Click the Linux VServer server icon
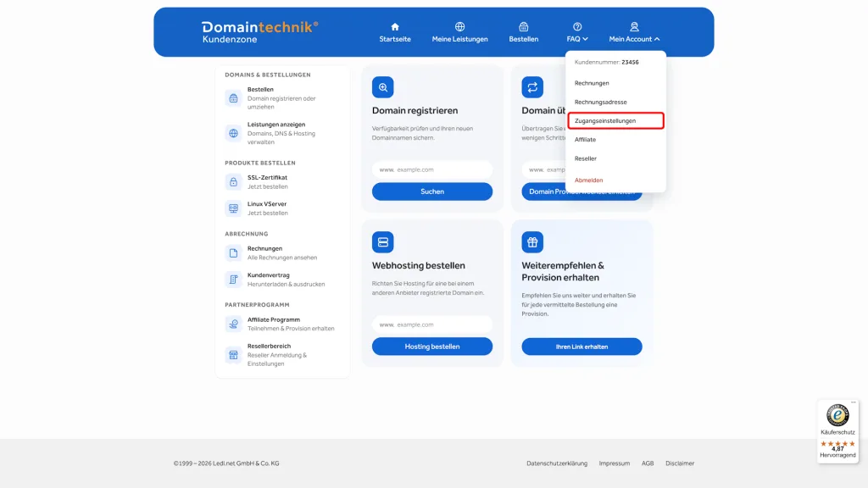868x488 pixels. click(234, 208)
